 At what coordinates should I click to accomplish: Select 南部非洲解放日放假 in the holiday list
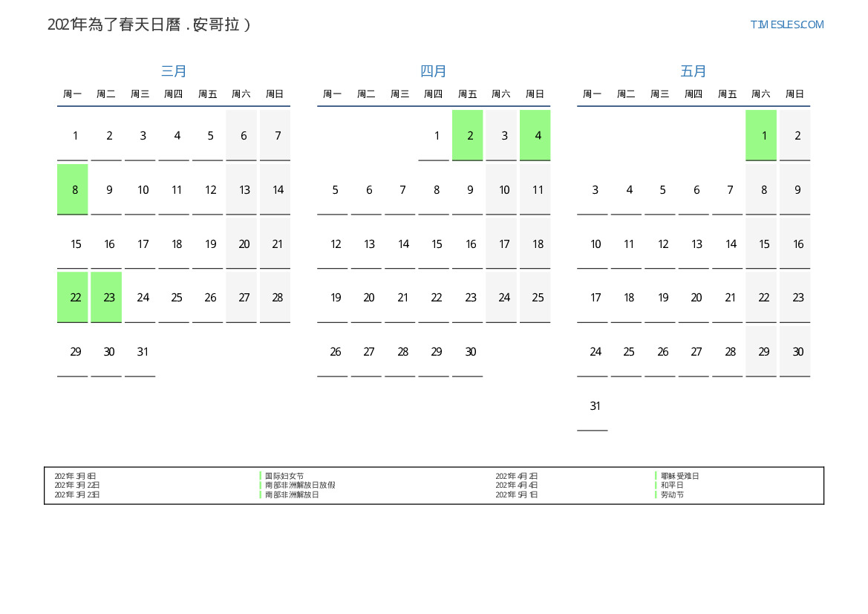[x=300, y=485]
